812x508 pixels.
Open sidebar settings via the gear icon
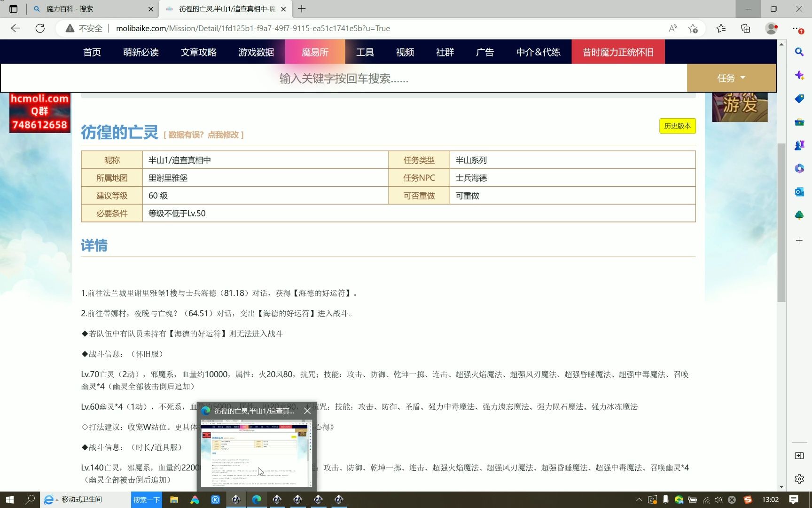[799, 478]
